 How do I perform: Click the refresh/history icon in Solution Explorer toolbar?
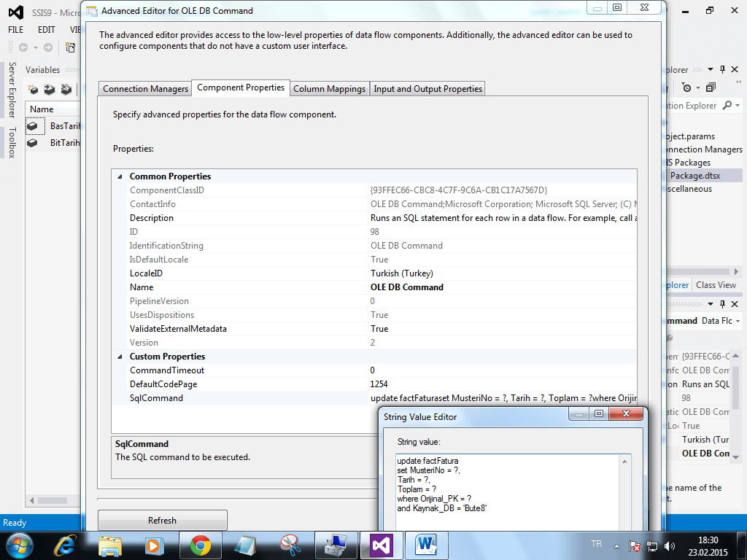686,87
